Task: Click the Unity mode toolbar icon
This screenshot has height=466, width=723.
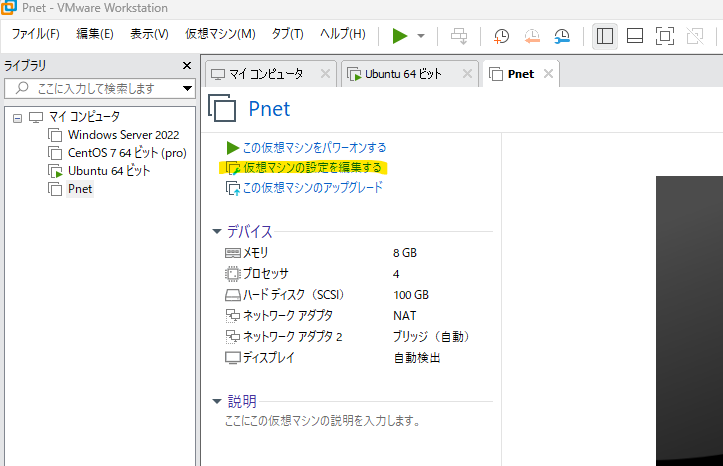Action: tap(695, 35)
